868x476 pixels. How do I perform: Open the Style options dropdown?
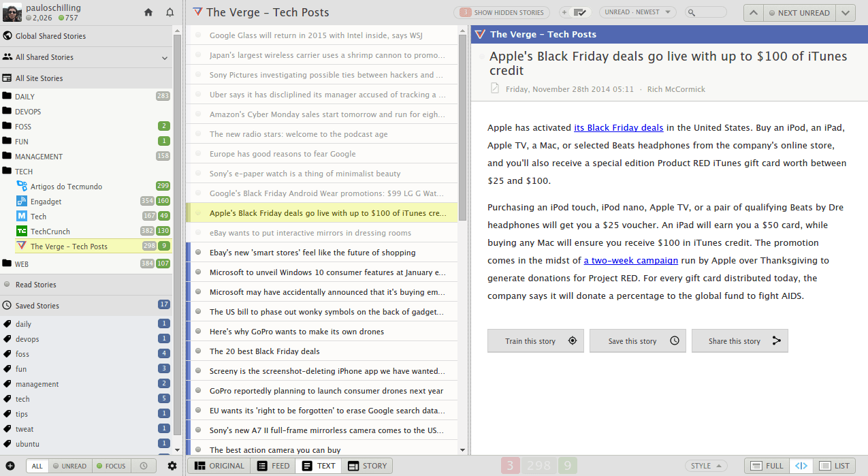(705, 466)
